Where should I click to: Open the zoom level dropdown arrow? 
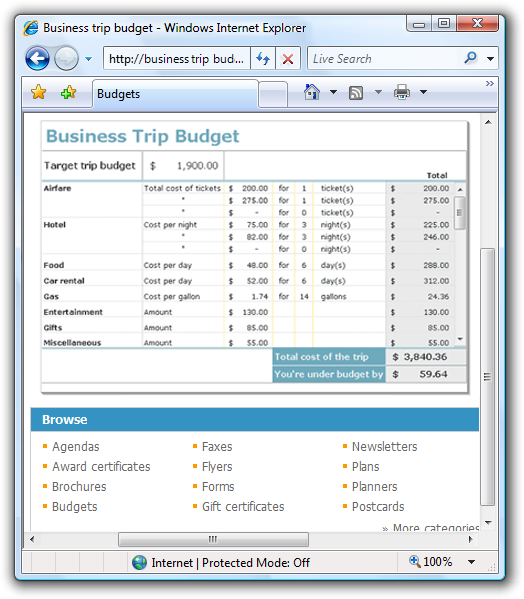pyautogui.click(x=472, y=562)
